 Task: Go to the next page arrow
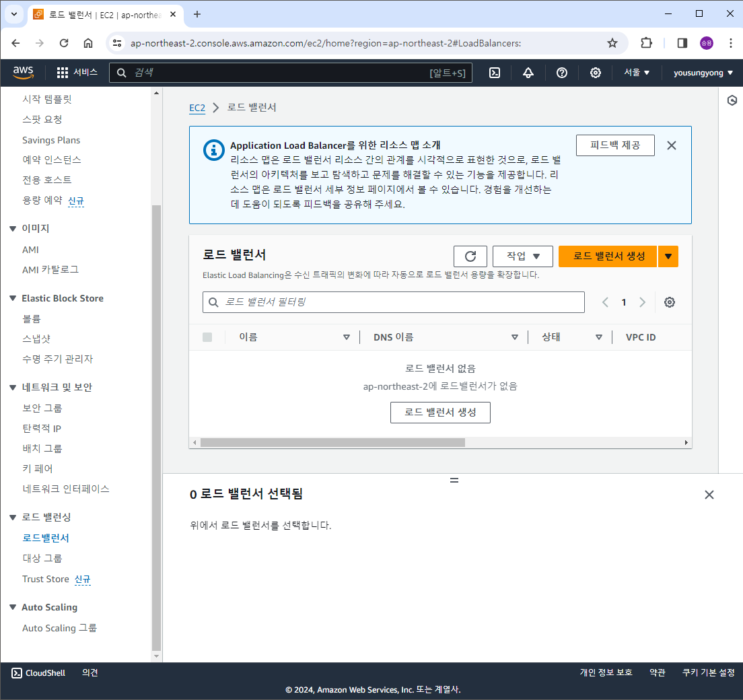coord(642,302)
